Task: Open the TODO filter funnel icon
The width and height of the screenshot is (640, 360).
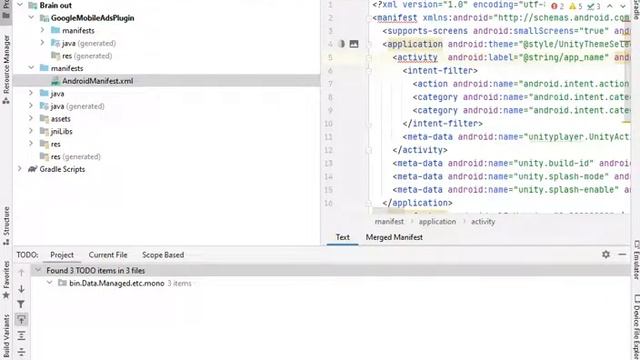Action: 21,304
